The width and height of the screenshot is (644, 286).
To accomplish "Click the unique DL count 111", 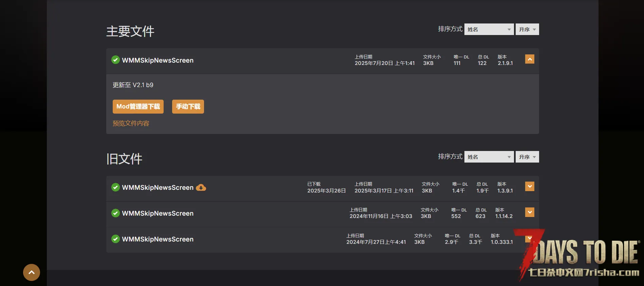I will click(457, 63).
